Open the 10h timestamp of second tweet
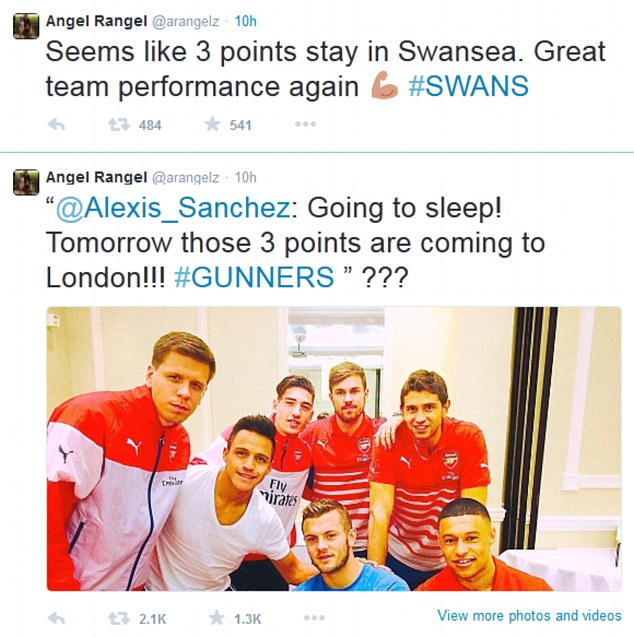The height and width of the screenshot is (638, 634). [x=245, y=177]
